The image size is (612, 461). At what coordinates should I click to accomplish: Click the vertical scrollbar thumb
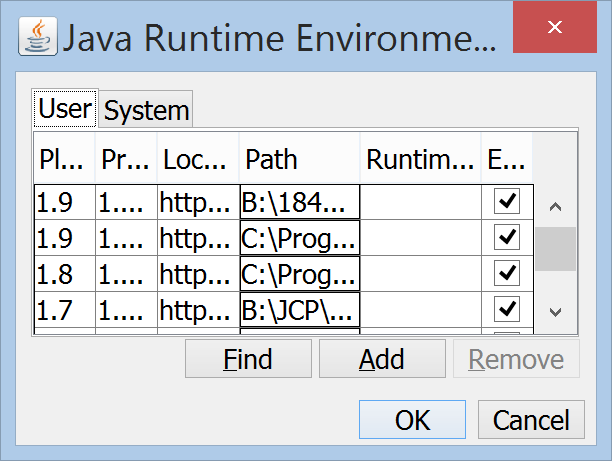pos(555,249)
